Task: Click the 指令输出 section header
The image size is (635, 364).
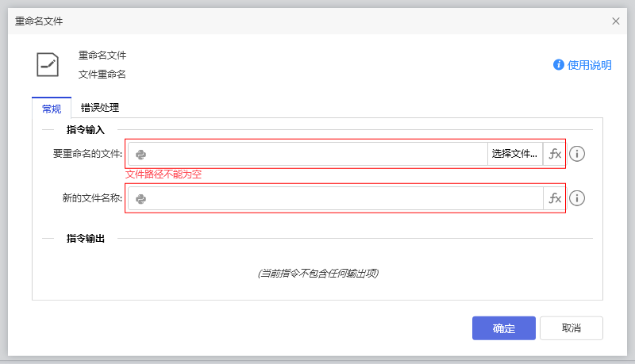Action: point(86,238)
